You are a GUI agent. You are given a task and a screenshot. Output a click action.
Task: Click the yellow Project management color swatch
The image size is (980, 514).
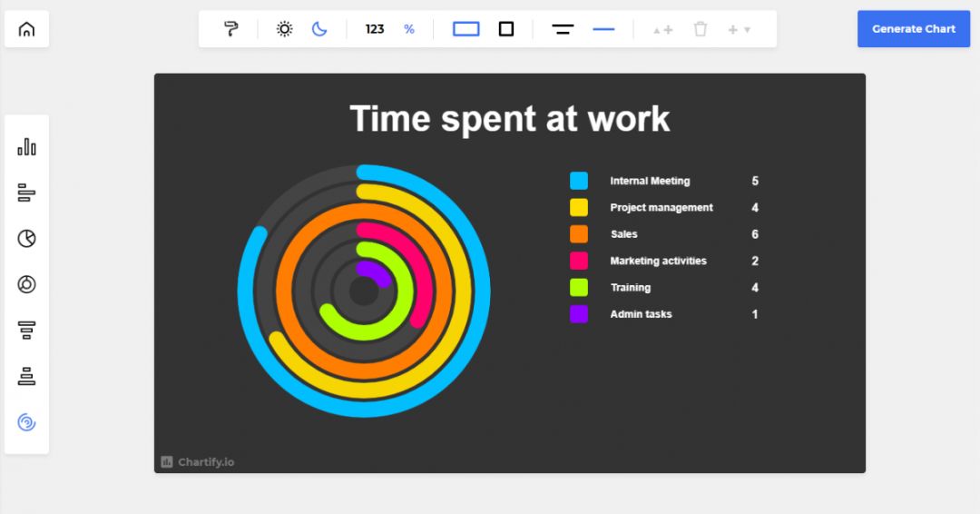point(579,208)
